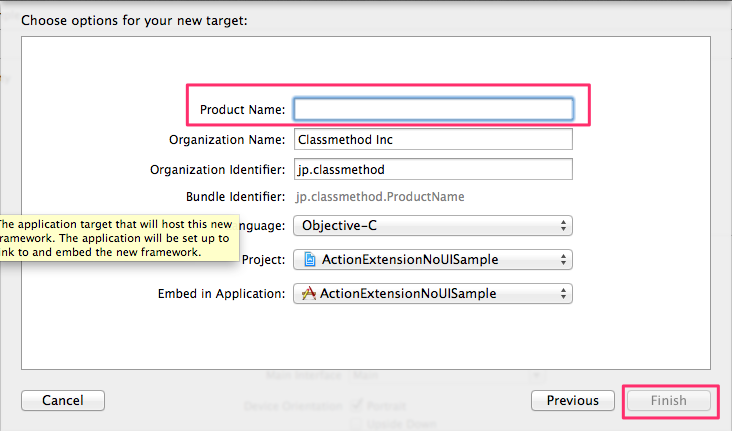The height and width of the screenshot is (431, 732).
Task: Click the Organization Name field
Action: pyautogui.click(x=432, y=140)
